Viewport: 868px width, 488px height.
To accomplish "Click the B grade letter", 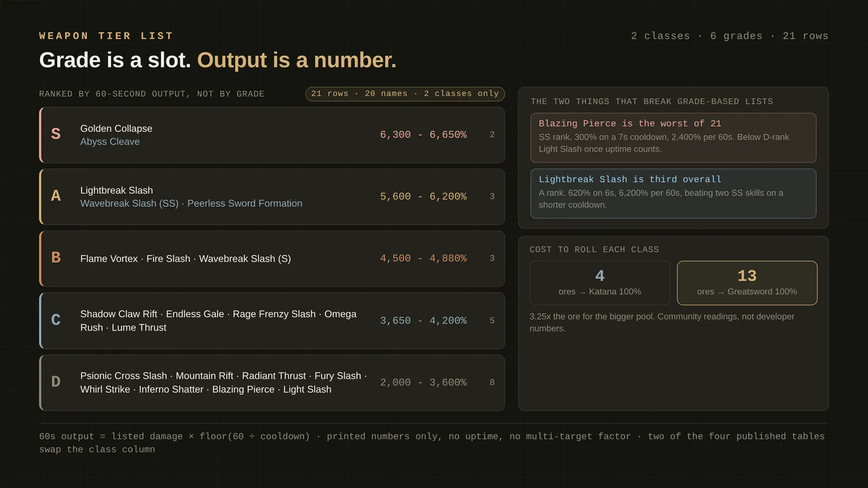I will pyautogui.click(x=56, y=258).
